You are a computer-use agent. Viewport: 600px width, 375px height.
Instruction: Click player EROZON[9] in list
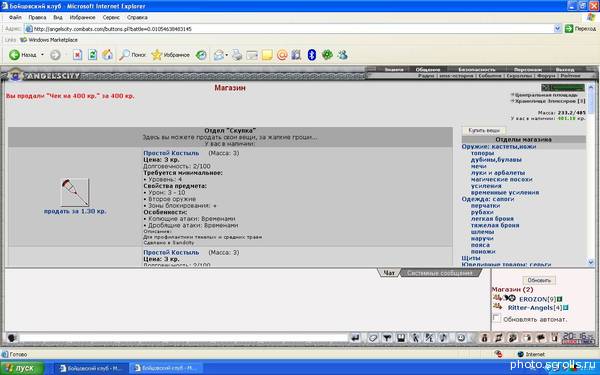click(x=537, y=299)
